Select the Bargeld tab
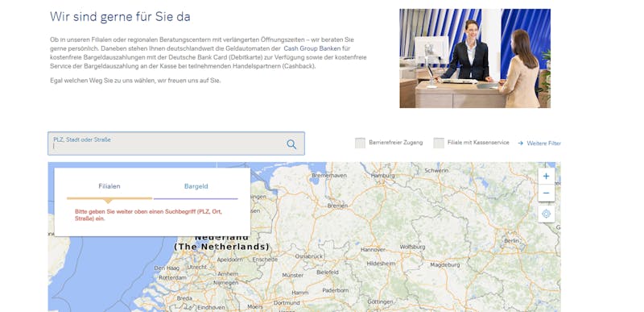Screen dimensions: 644x312 [196, 186]
